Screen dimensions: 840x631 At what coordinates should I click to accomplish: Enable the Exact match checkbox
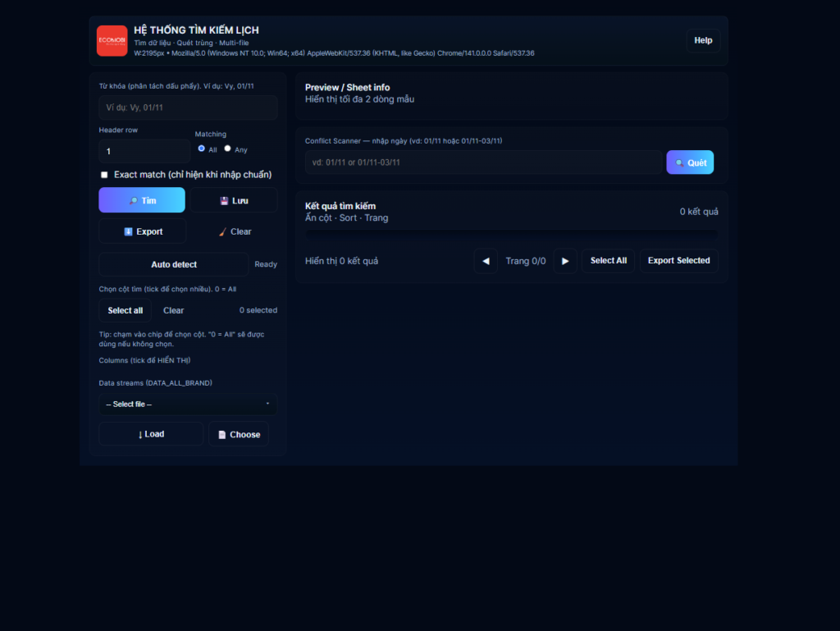pos(104,175)
